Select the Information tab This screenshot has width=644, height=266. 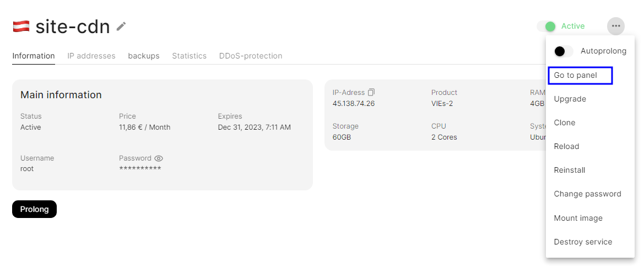point(34,56)
